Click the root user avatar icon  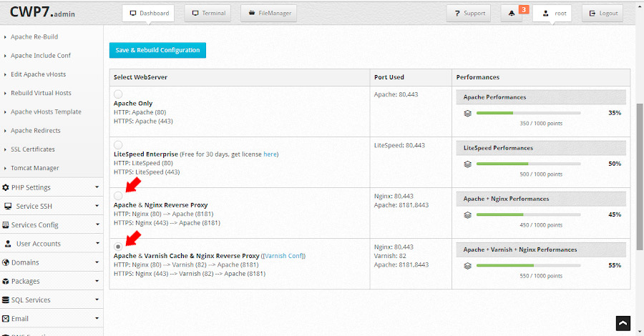point(545,13)
